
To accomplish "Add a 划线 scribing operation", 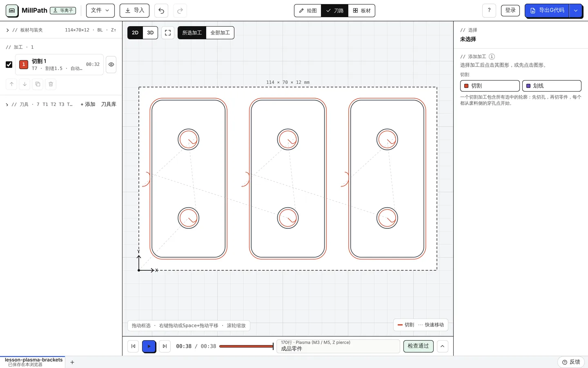I will coord(552,86).
